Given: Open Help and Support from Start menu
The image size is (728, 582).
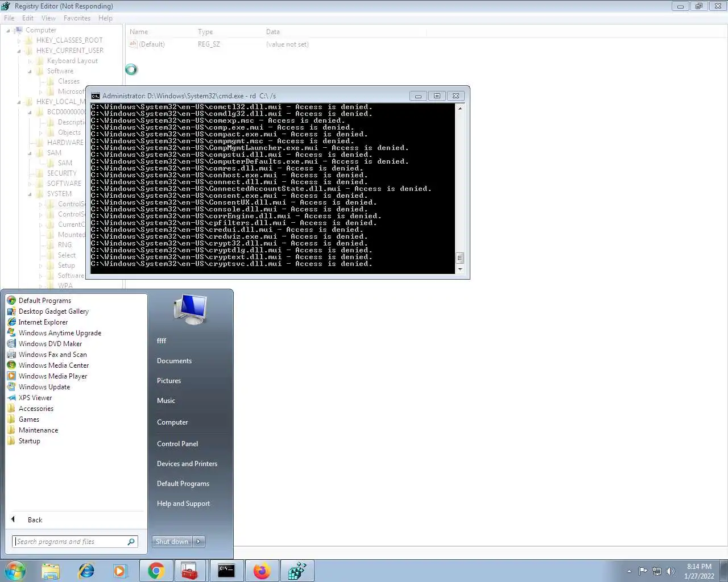Looking at the screenshot, I should pyautogui.click(x=183, y=504).
